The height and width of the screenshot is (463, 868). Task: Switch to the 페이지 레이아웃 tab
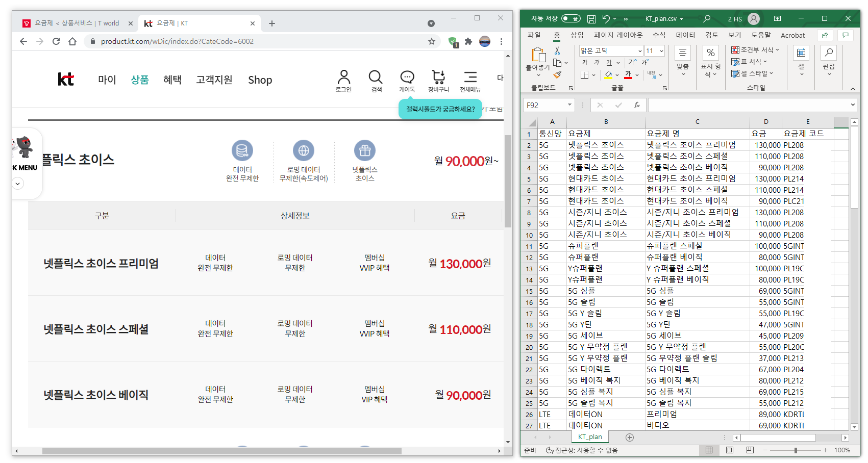[x=618, y=35]
